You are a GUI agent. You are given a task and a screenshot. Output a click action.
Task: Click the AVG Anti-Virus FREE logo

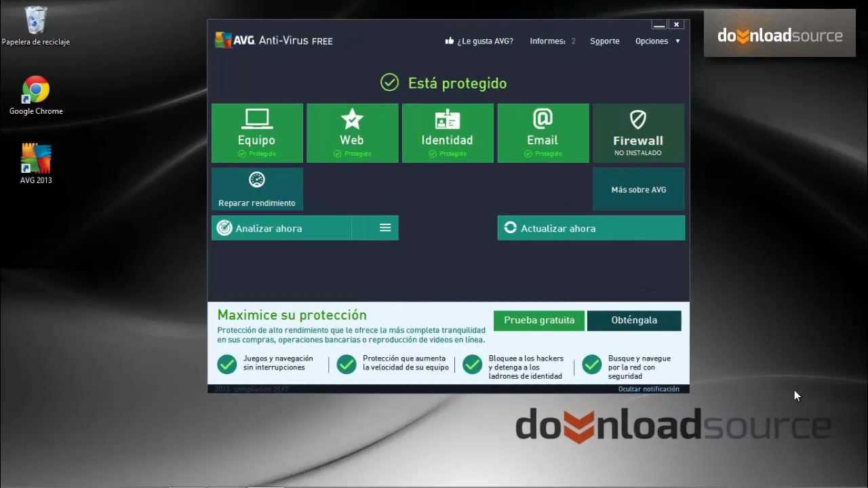pos(274,41)
